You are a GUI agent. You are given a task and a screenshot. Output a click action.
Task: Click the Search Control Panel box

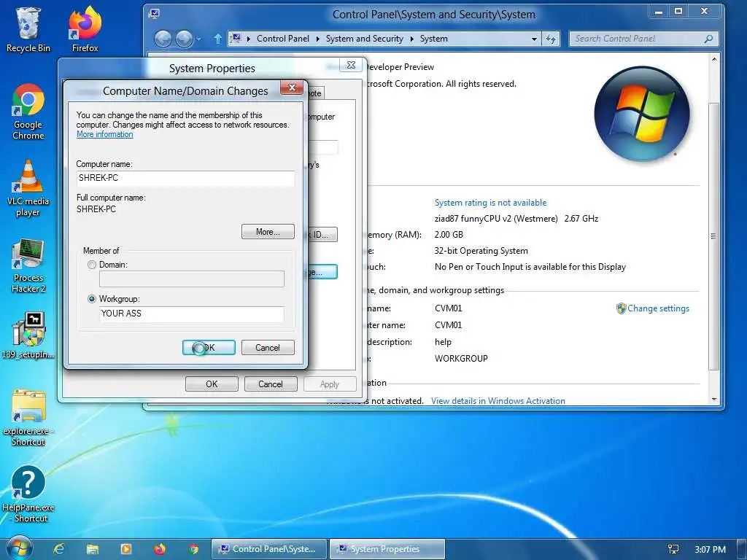coord(643,39)
